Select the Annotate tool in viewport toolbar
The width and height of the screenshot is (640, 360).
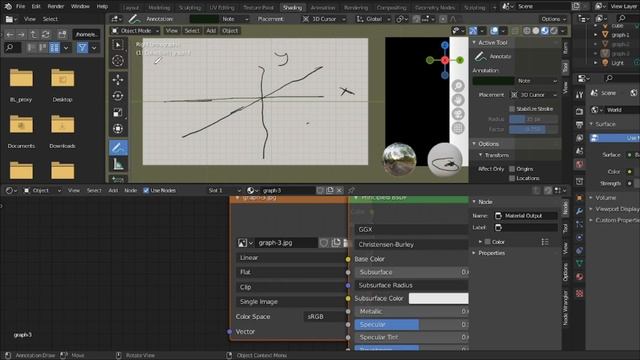click(118, 148)
